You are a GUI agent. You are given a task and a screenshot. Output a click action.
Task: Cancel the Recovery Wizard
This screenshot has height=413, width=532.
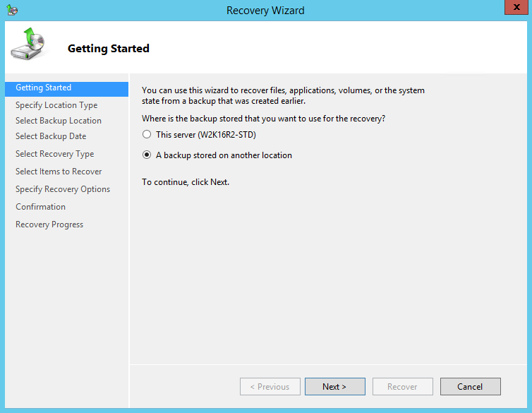click(470, 387)
